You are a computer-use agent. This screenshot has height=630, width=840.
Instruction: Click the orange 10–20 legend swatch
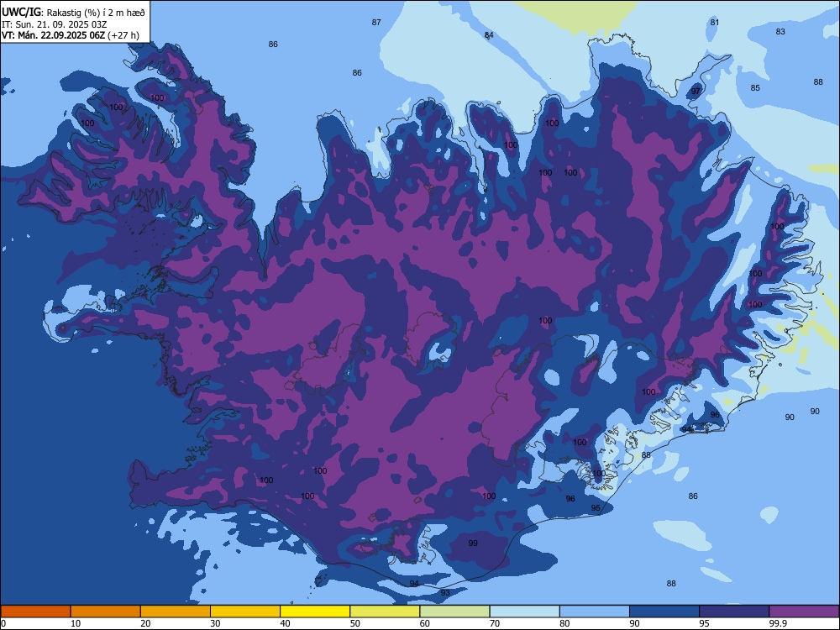coord(106,612)
